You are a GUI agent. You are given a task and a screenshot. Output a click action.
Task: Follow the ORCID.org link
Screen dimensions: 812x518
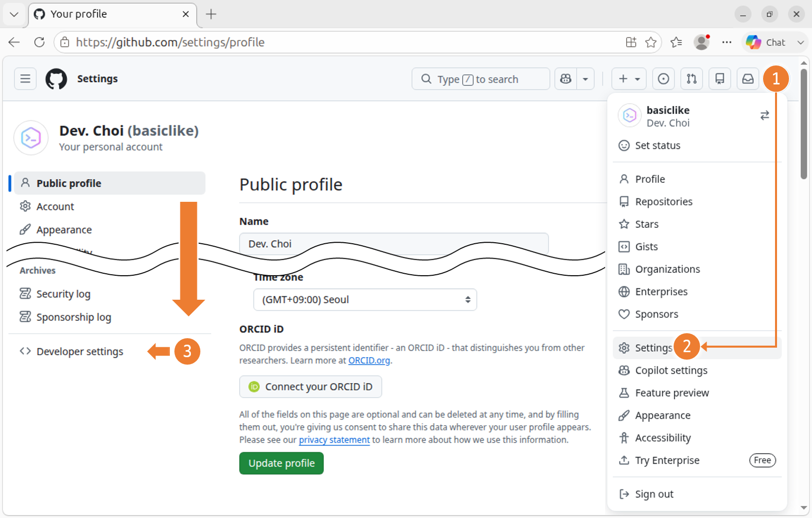[369, 360]
